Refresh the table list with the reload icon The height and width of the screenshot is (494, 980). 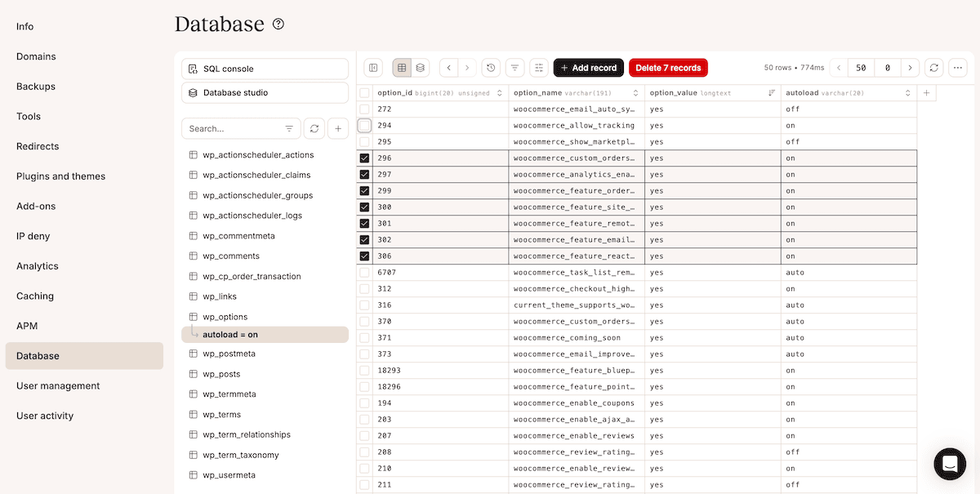click(314, 128)
